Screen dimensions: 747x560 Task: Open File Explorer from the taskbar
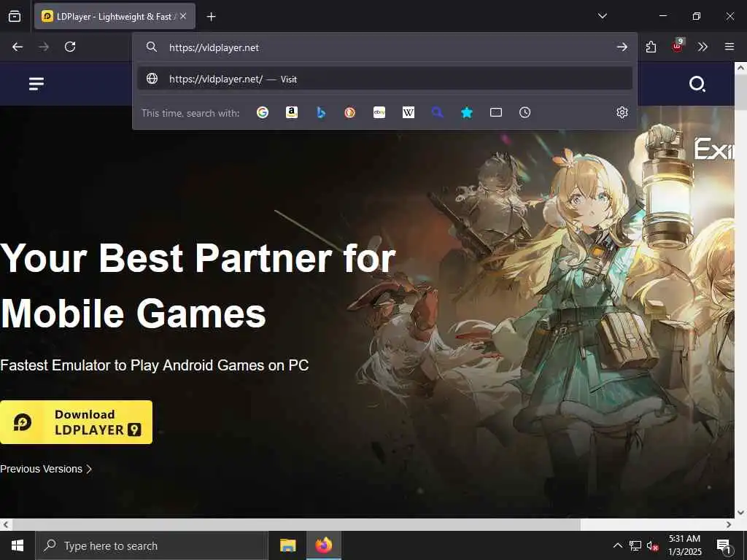(287, 545)
